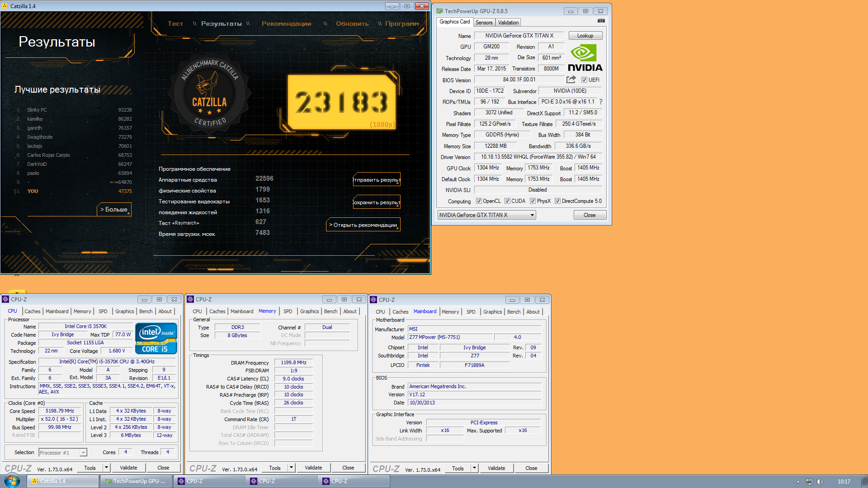Click the network icon in system tray
Screen dimensions: 868x488
coord(809,482)
